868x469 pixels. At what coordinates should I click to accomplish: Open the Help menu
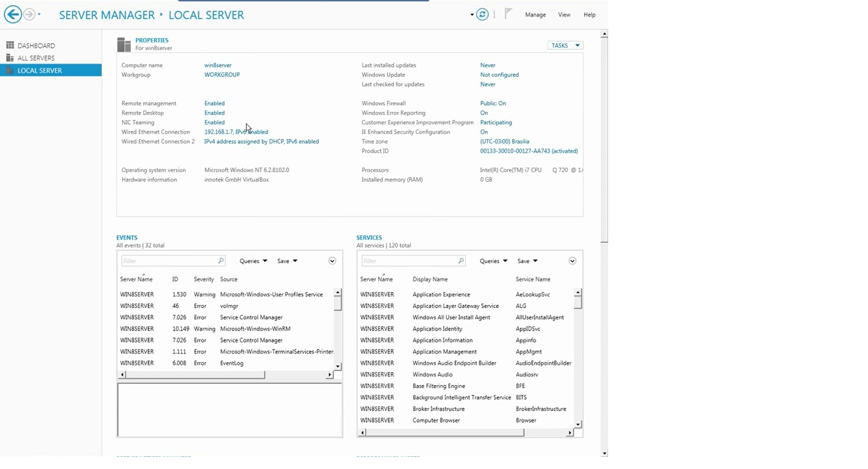point(589,15)
